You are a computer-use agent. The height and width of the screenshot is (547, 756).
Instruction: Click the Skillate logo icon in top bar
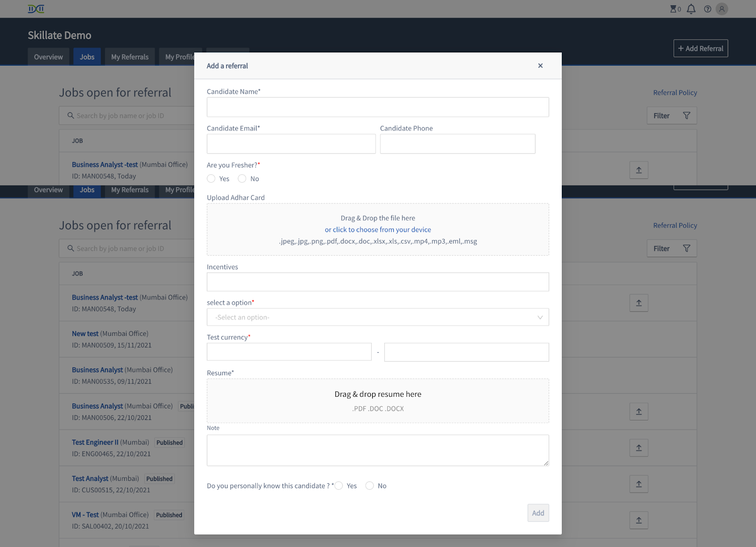click(x=36, y=9)
